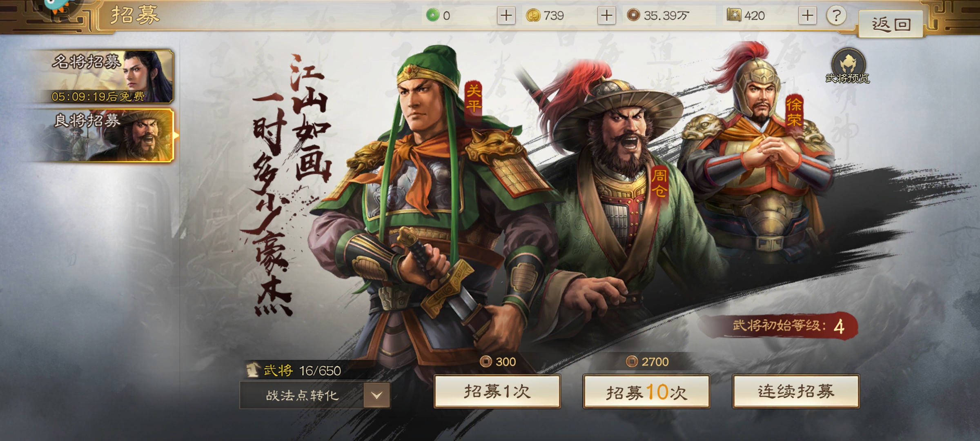Tap the copper coin icon showing 35.39万
This screenshot has height=441, width=980.
coord(633,16)
